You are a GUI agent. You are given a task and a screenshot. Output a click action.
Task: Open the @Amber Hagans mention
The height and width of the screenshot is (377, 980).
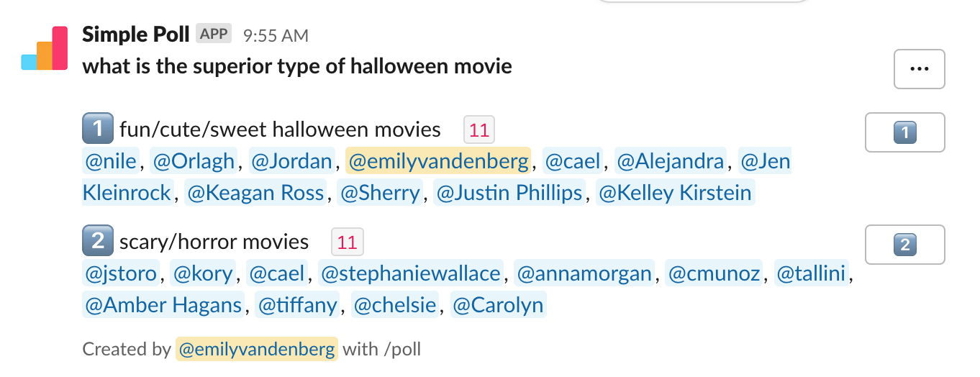point(163,305)
